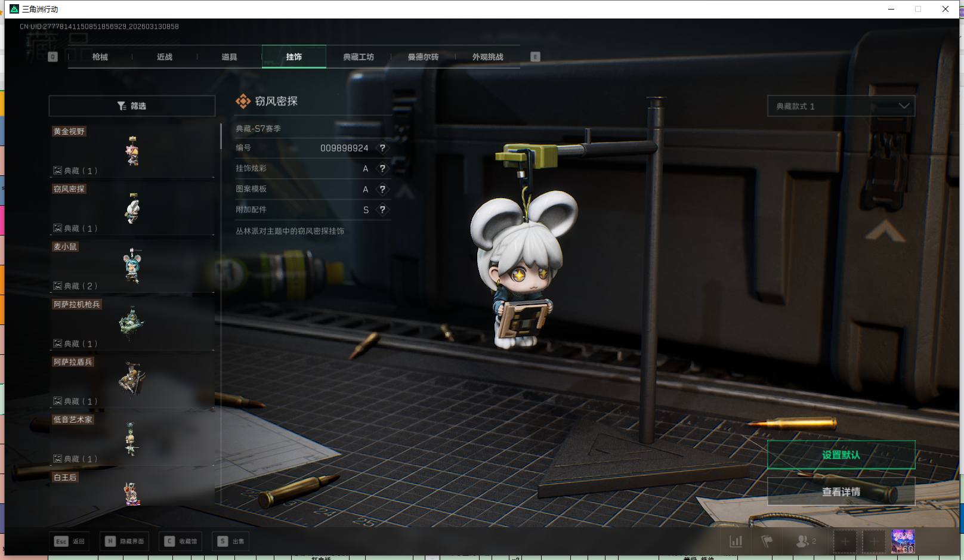
Task: Open the statistics bar chart icon
Action: point(736,542)
